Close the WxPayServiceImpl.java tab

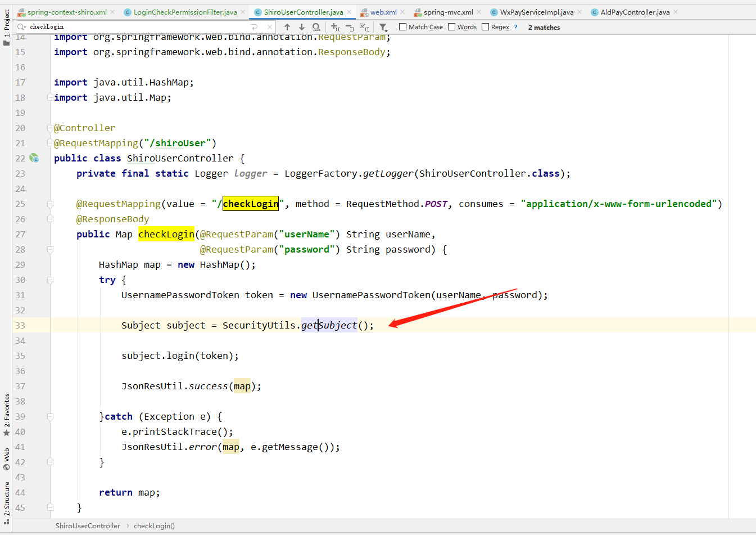click(580, 12)
